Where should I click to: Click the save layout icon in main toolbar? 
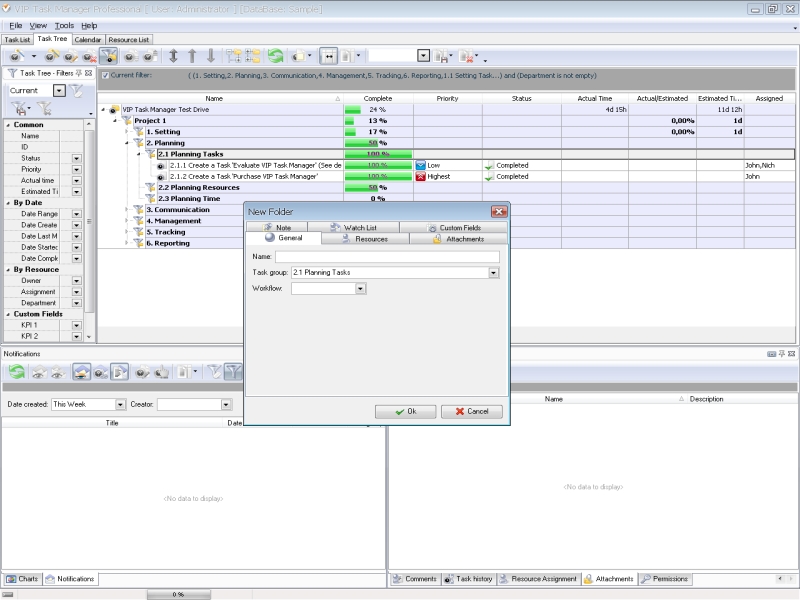point(441,56)
